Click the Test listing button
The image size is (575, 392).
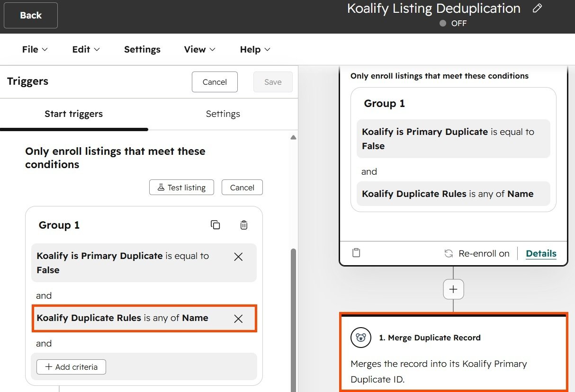181,187
